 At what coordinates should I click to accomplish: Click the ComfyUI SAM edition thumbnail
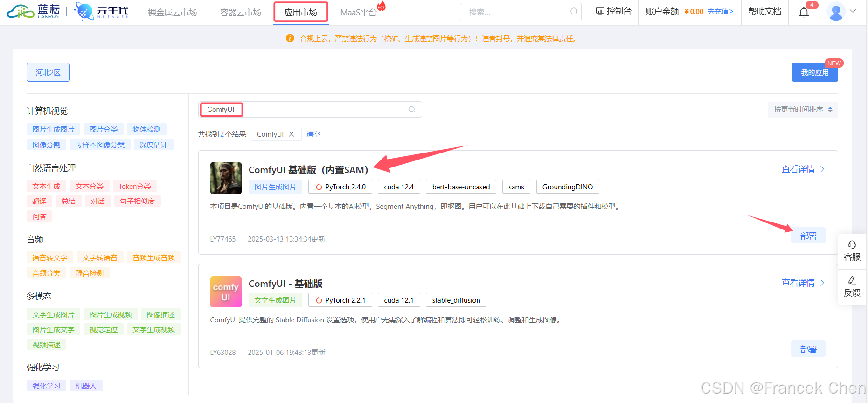[x=226, y=178]
